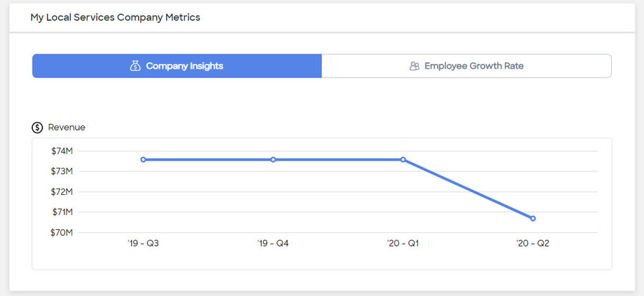Click the dollar circle Revenue icon
Image resolution: width=644 pixels, height=296 pixels.
(37, 128)
